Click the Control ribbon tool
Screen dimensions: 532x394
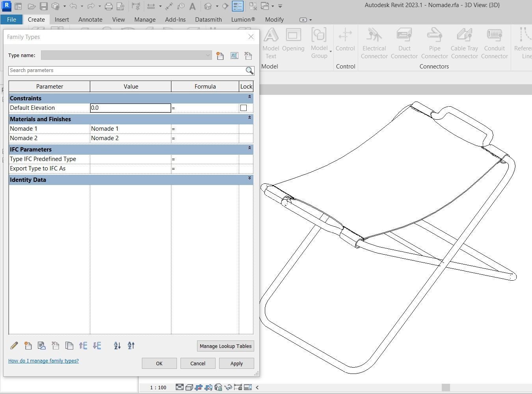(345, 40)
